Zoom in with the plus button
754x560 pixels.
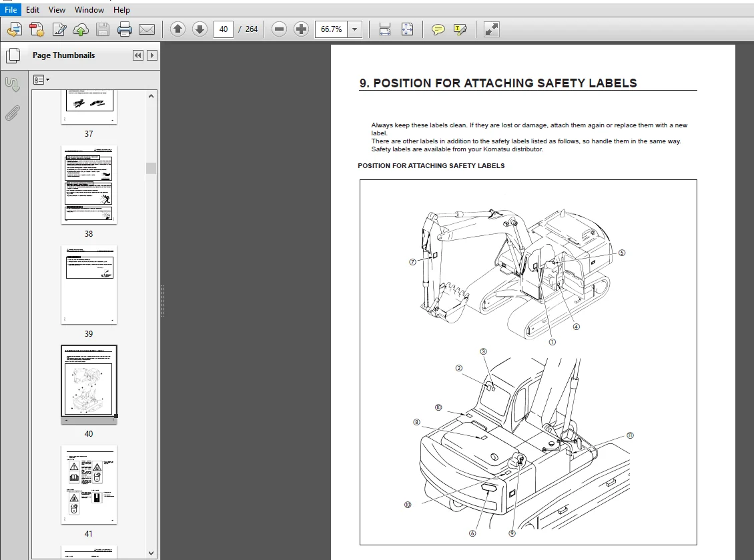click(x=301, y=29)
